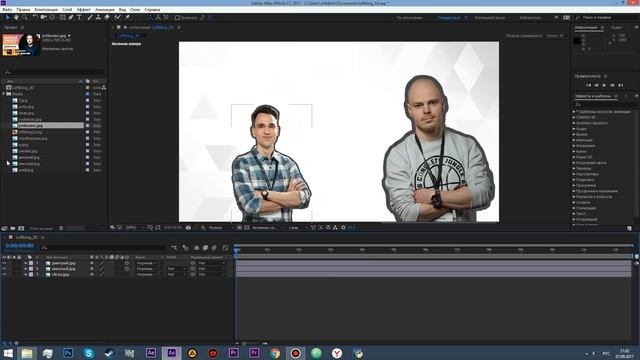Screen dimensions: 640x360
Task: Select the Brush tool
Action: [x=90, y=18]
